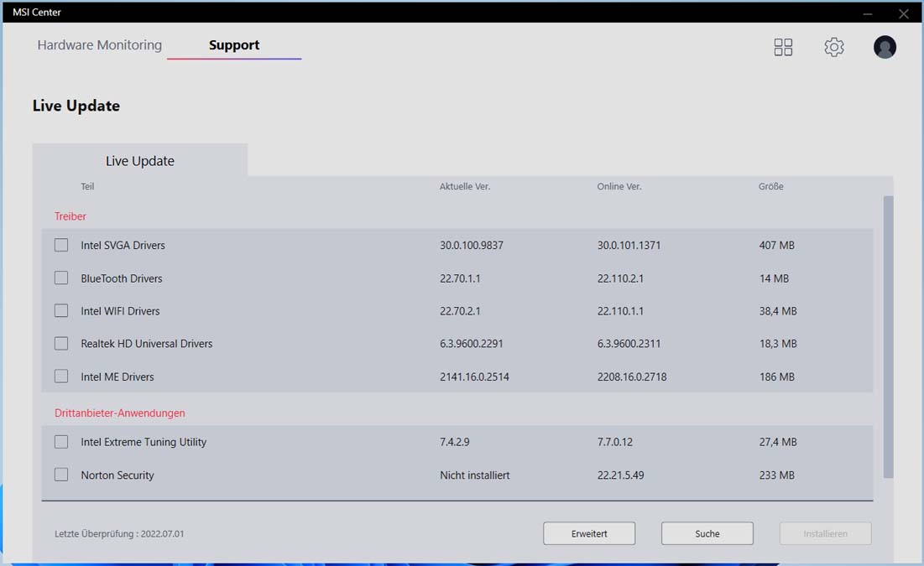Open the Live Update sub-tab
924x566 pixels.
(x=139, y=160)
